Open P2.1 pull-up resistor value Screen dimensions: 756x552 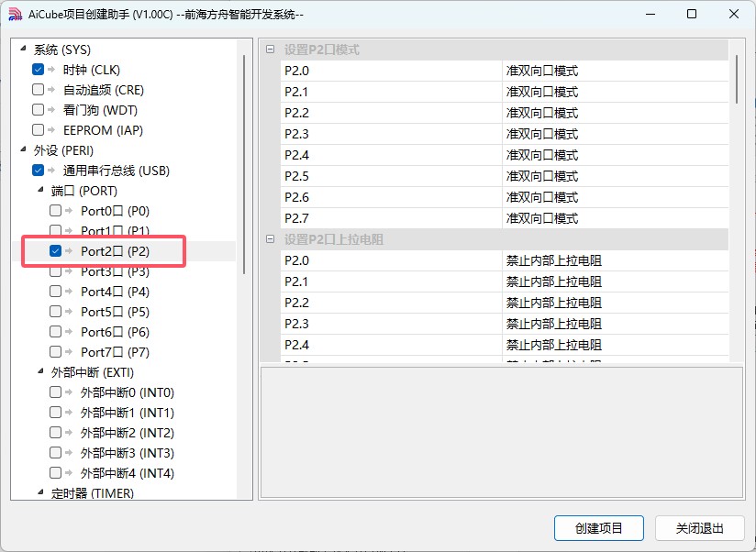click(615, 282)
